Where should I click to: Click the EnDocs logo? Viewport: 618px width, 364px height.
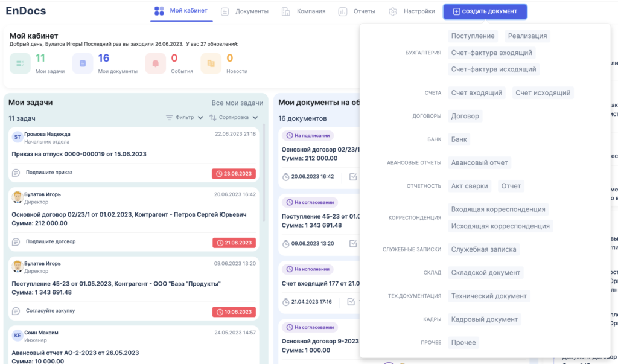pyautogui.click(x=26, y=11)
